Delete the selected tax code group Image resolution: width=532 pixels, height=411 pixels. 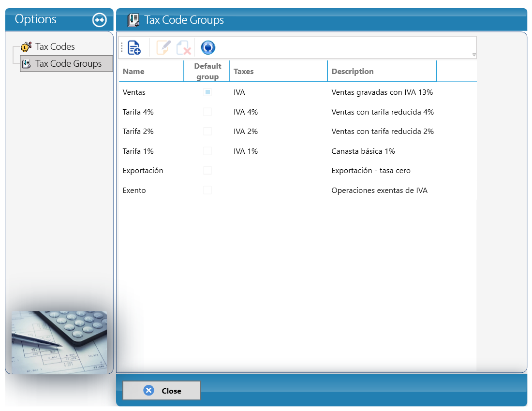tap(184, 47)
